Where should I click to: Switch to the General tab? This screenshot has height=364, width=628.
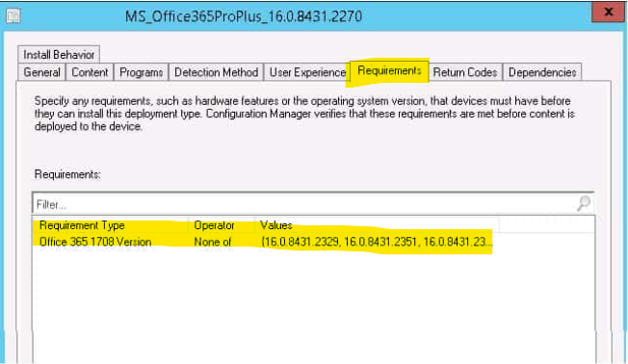click(x=41, y=72)
